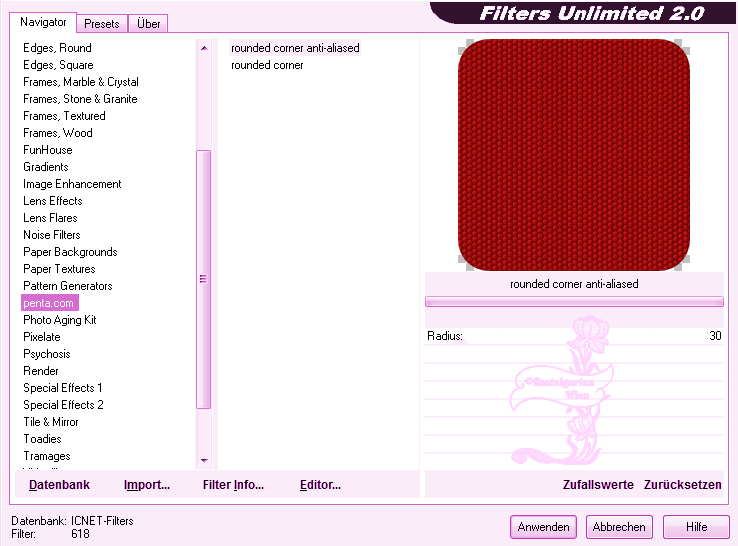Screen dimensions: 738x546
Task: Select Toadies category
Action: pyautogui.click(x=42, y=438)
